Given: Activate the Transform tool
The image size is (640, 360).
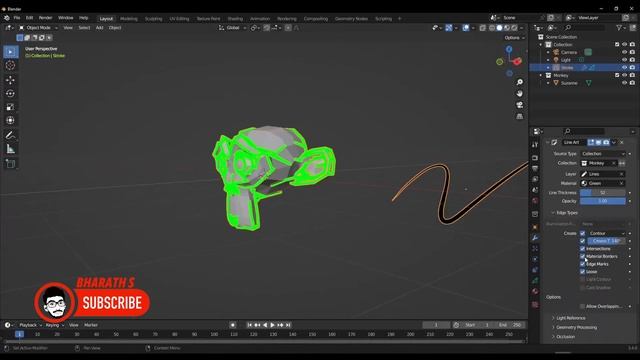Looking at the screenshot, I should tap(11, 120).
